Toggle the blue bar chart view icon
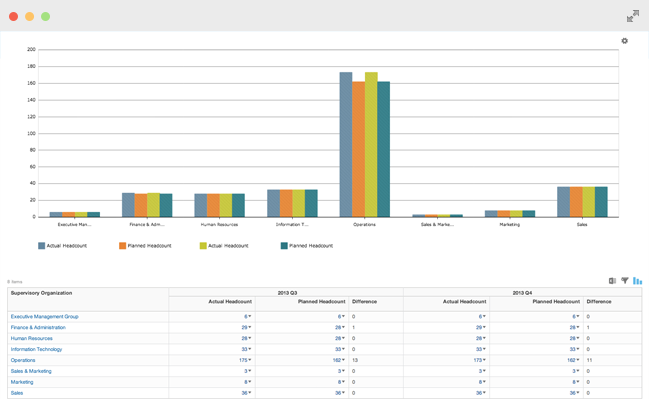649x399 pixels. click(637, 281)
